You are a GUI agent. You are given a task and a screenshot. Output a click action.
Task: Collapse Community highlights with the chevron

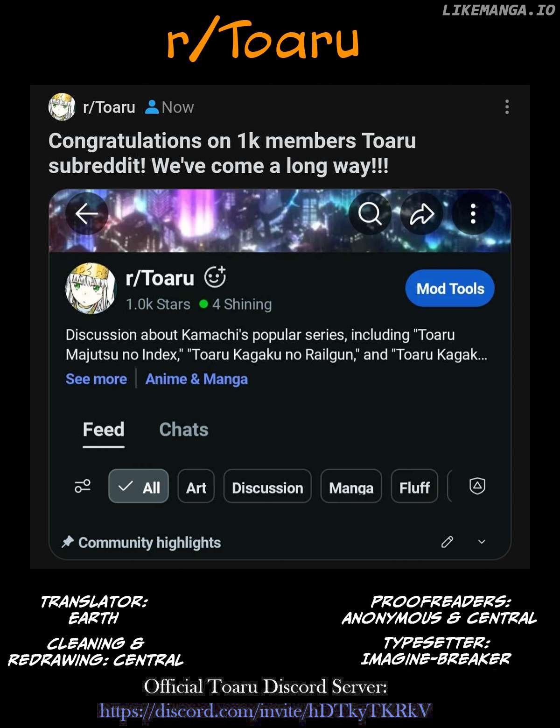click(482, 542)
